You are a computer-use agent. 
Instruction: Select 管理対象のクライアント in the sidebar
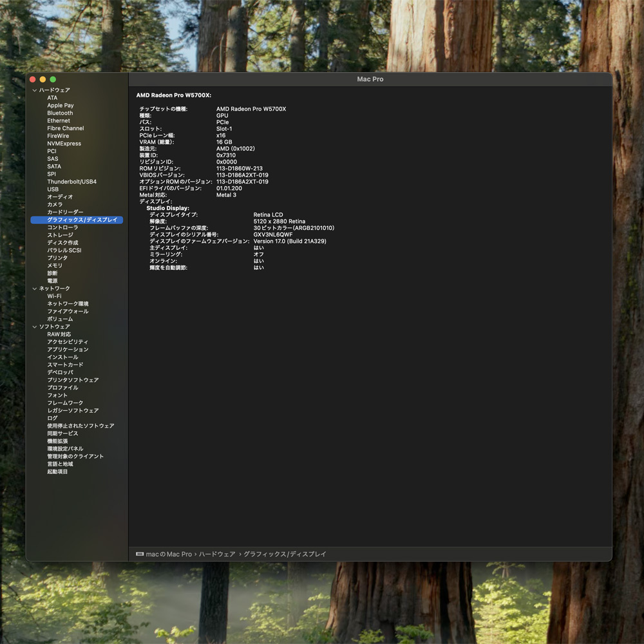click(75, 457)
